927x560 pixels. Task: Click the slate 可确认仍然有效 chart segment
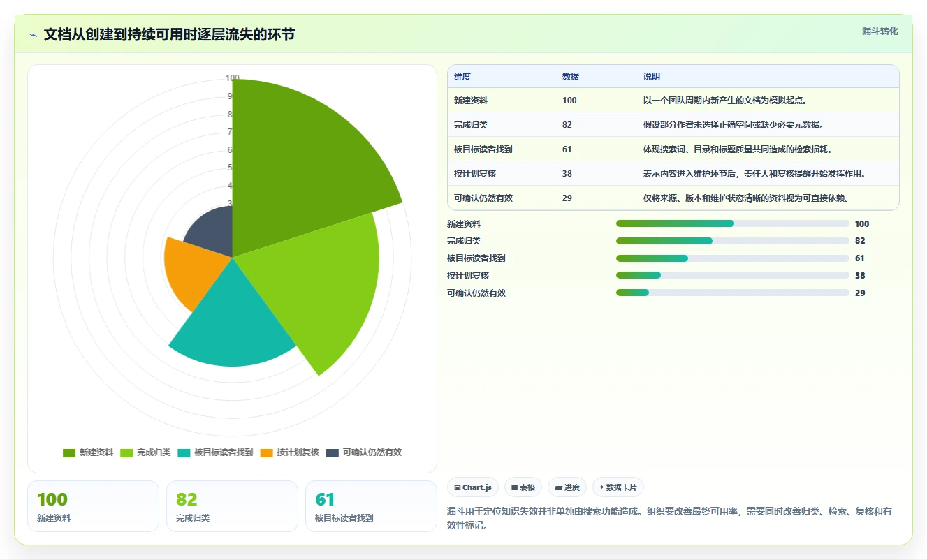coord(213,234)
